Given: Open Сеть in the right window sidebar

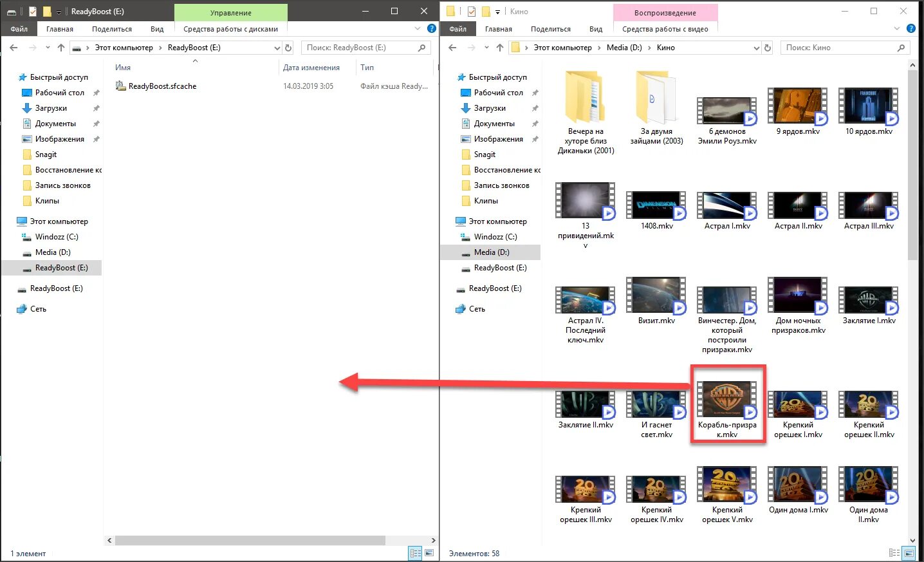Looking at the screenshot, I should click(x=477, y=309).
